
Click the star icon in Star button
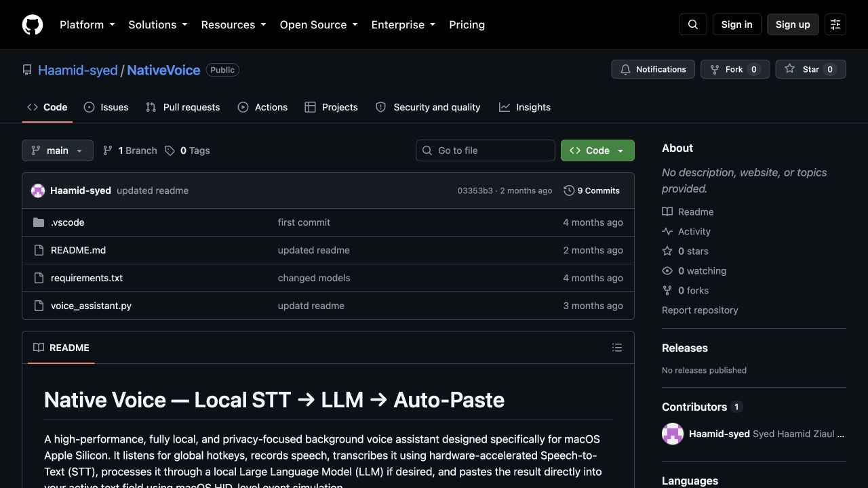click(x=789, y=69)
